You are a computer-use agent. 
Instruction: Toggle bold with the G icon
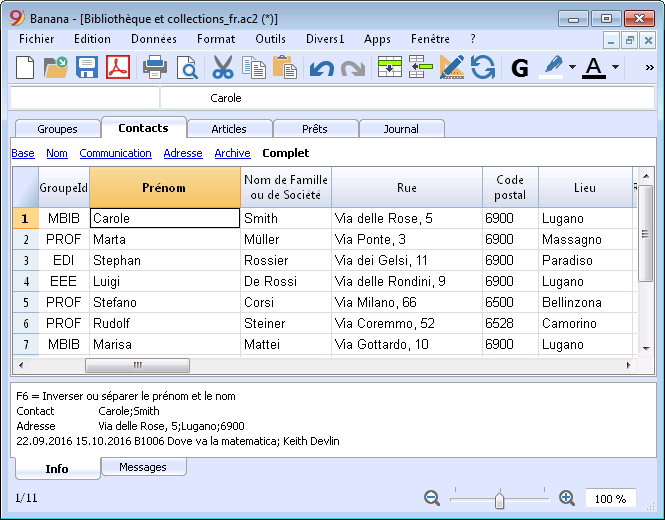[520, 68]
